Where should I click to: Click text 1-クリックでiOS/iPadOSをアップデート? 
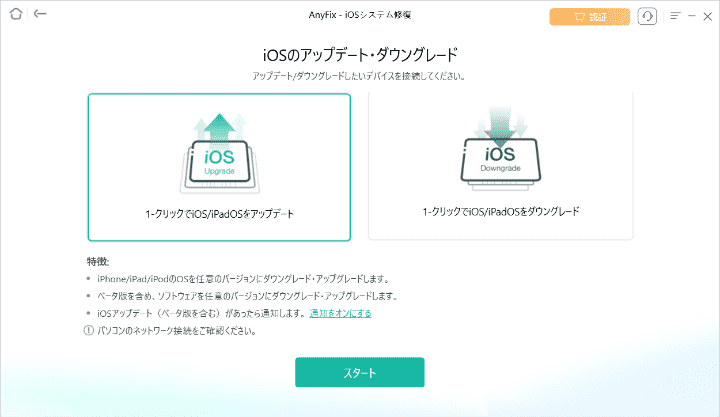click(219, 214)
